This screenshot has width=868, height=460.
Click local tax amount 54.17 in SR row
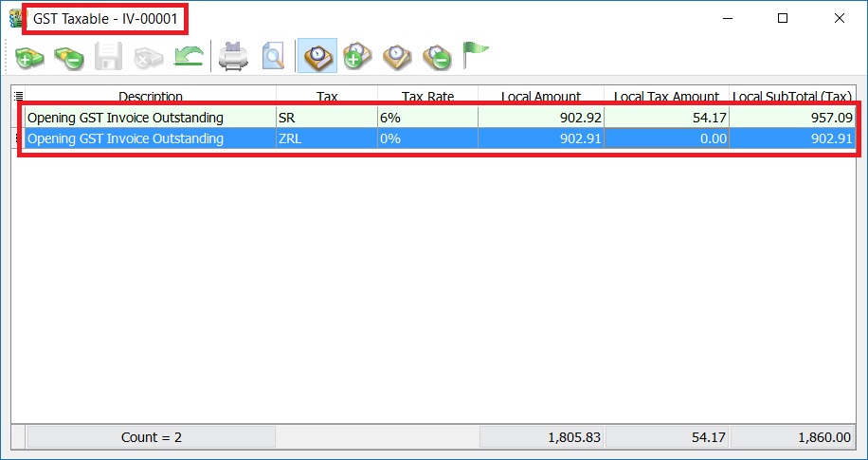click(666, 118)
